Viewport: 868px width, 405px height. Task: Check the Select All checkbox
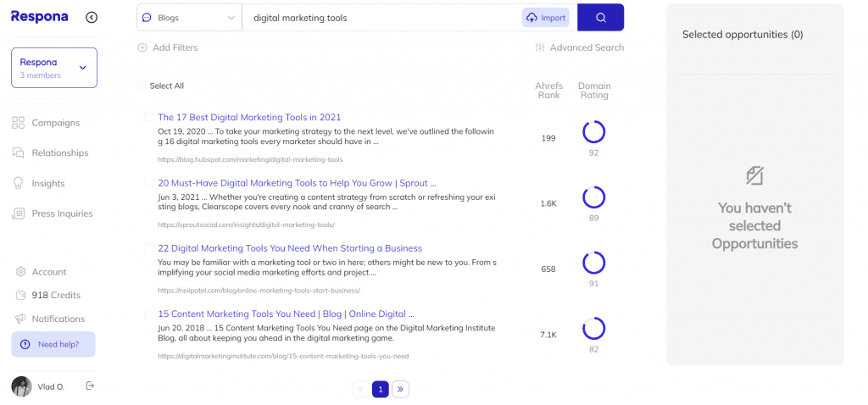coord(142,86)
